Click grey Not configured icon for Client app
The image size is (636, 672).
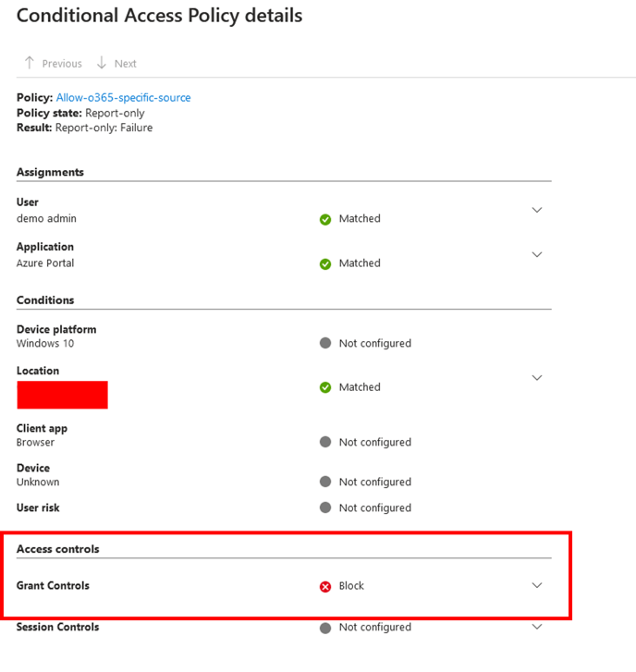coord(325,443)
